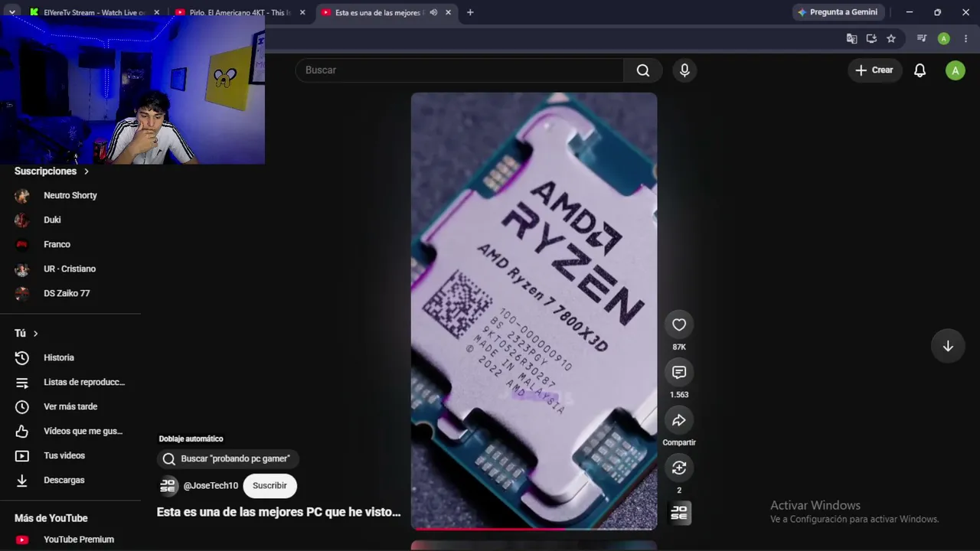The image size is (980, 551).
Task: Expand the Suscripciones section
Action: pos(52,171)
